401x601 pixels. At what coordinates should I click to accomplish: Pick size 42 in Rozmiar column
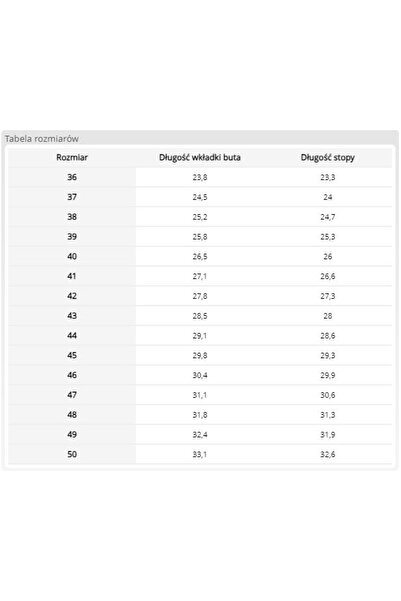click(x=72, y=296)
